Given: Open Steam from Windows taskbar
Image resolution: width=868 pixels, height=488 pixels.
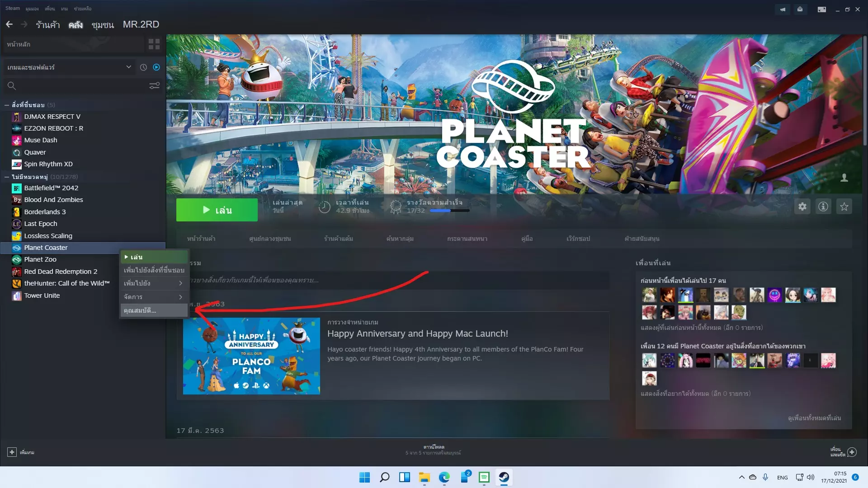Looking at the screenshot, I should click(504, 477).
